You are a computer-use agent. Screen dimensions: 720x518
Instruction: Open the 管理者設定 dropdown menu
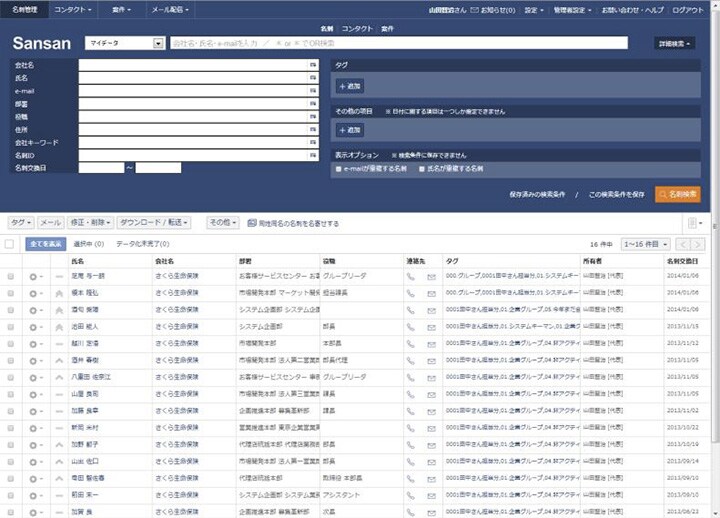572,10
